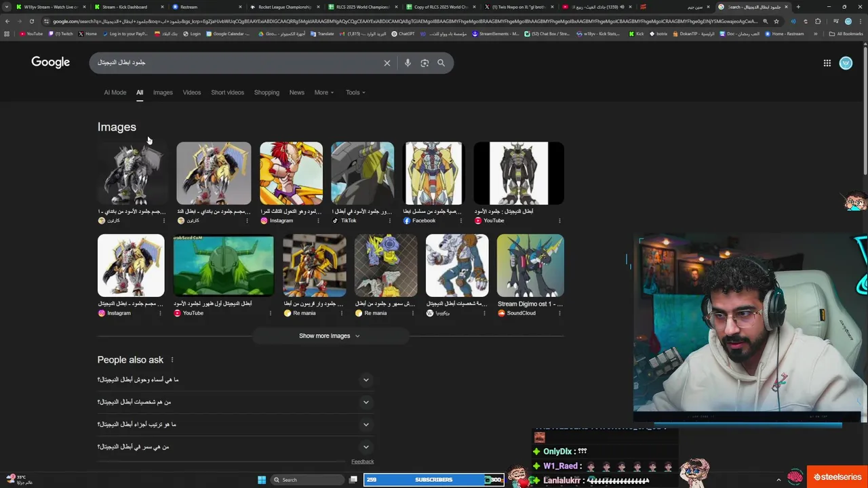
Task: Open All Bookmarks folder
Action: (x=846, y=33)
